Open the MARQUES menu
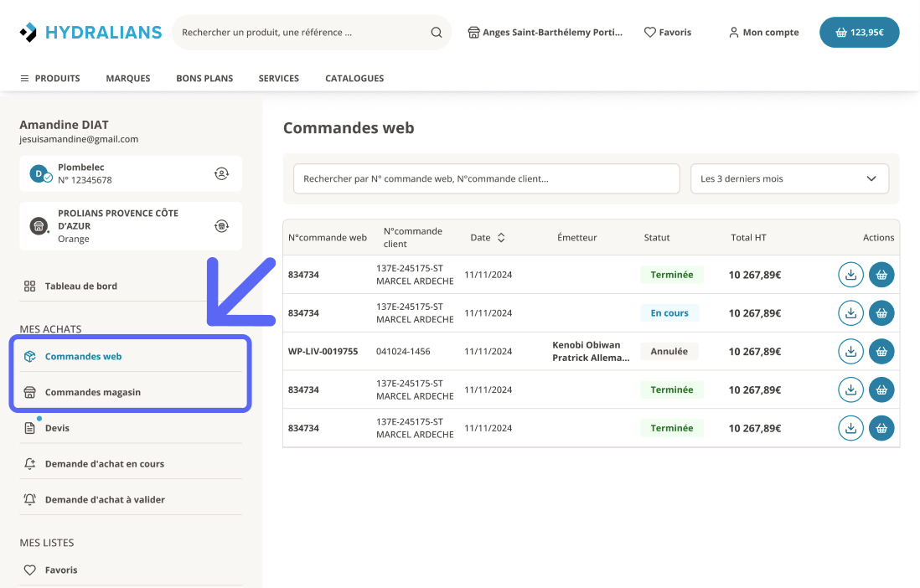The width and height of the screenshot is (920, 588). pos(128,78)
